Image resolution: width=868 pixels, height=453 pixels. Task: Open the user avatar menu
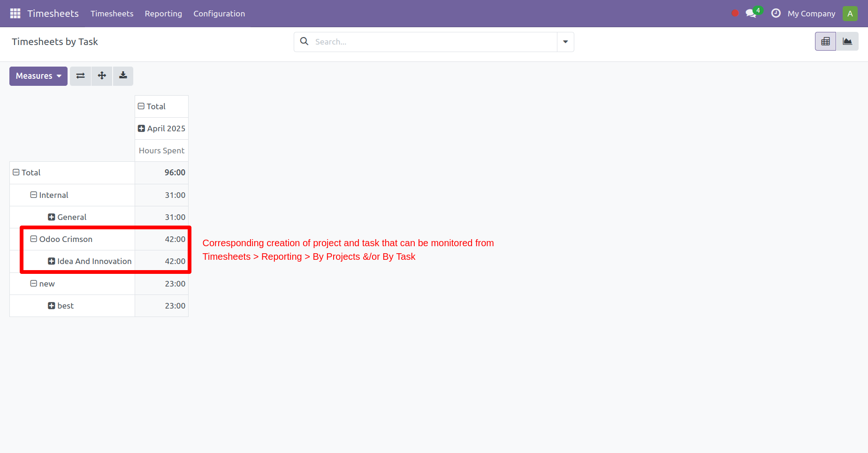click(850, 14)
